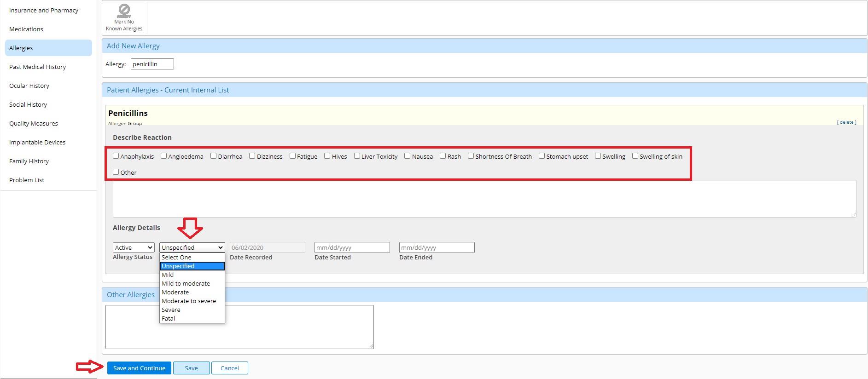This screenshot has width=868, height=379.
Task: Select Mild to moderate severity
Action: pyautogui.click(x=192, y=283)
